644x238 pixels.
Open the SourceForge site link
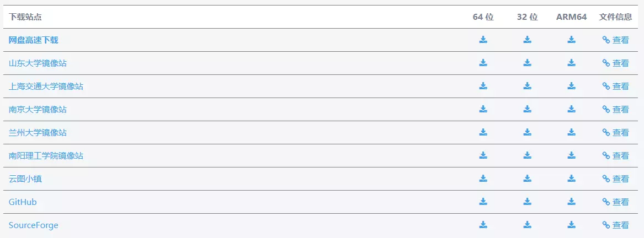[33, 225]
